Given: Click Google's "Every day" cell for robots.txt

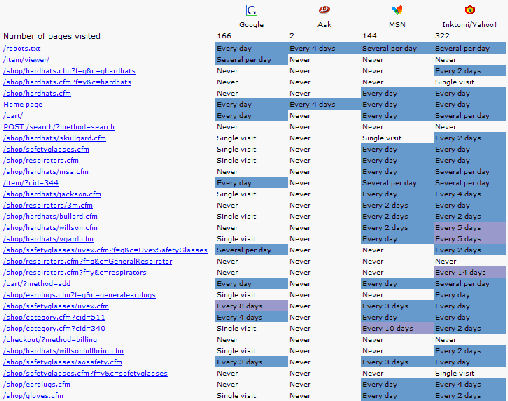Looking at the screenshot, I should click(251, 48).
